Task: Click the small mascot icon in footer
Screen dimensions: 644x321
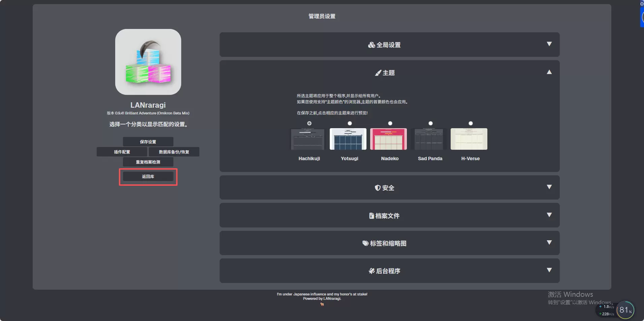Action: (x=322, y=304)
